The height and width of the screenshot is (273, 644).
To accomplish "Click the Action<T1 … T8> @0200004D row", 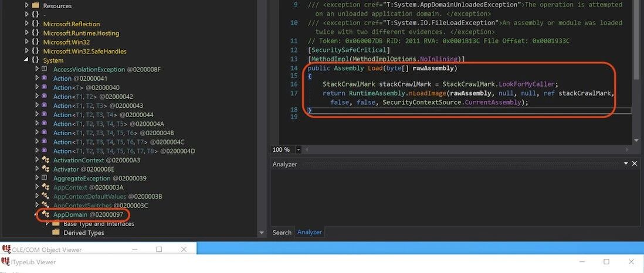I will [124, 151].
